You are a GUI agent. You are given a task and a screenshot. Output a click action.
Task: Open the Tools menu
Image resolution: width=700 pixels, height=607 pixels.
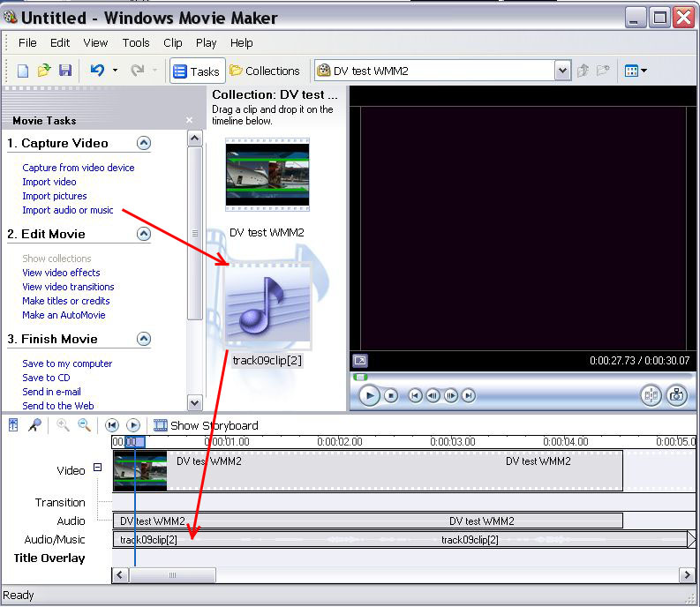click(x=136, y=43)
